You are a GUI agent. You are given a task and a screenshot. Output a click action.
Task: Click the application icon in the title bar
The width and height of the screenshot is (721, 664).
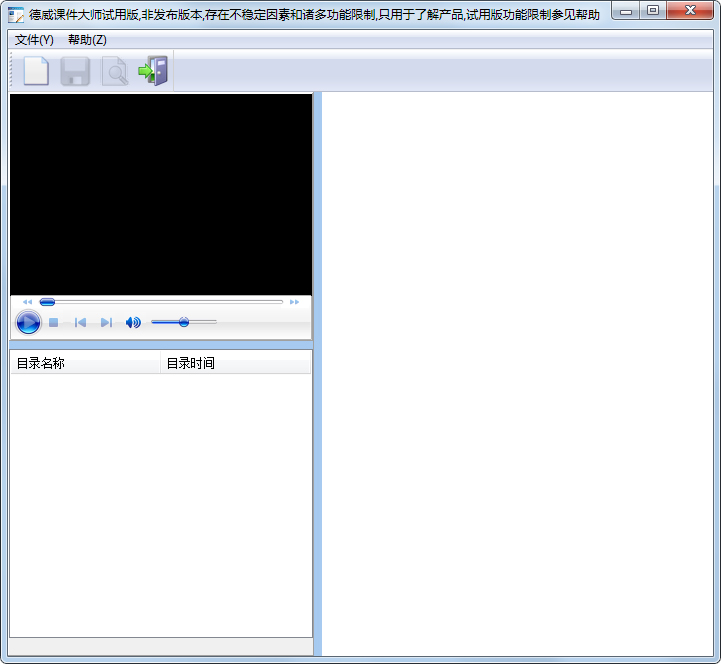click(16, 15)
